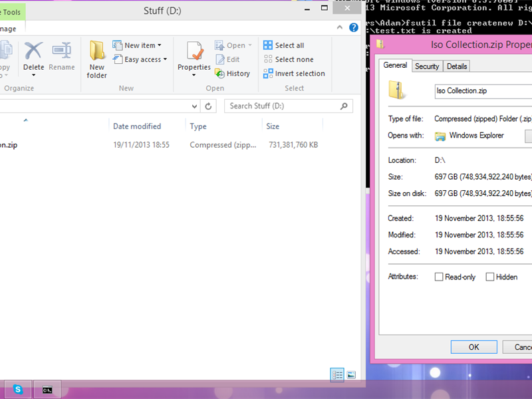The width and height of the screenshot is (532, 399).
Task: Switch to the Details tab
Action: click(457, 66)
